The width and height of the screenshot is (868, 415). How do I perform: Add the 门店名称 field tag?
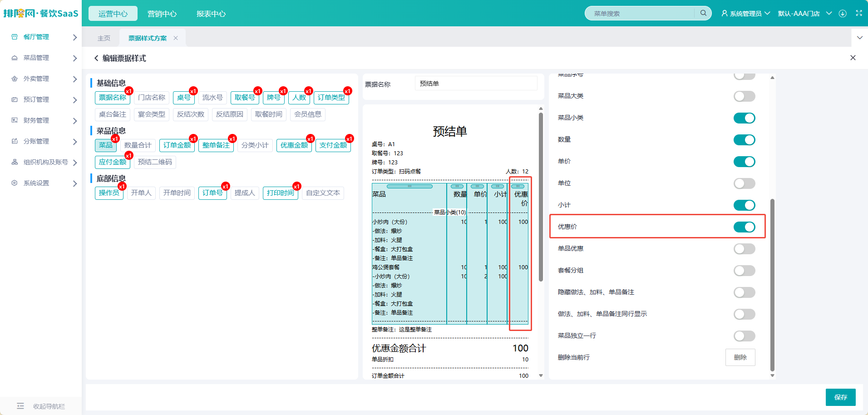tap(152, 98)
